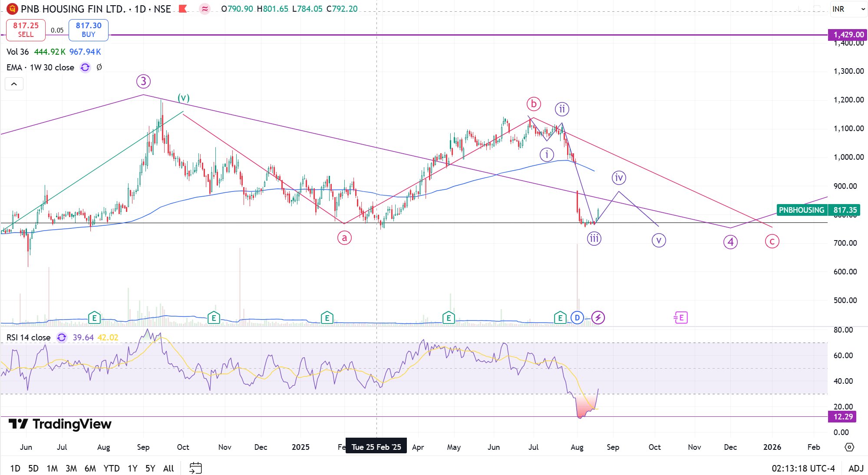Click the pink approximate-sign data mode icon
Viewport: 868px width, 475px height.
[x=205, y=9]
